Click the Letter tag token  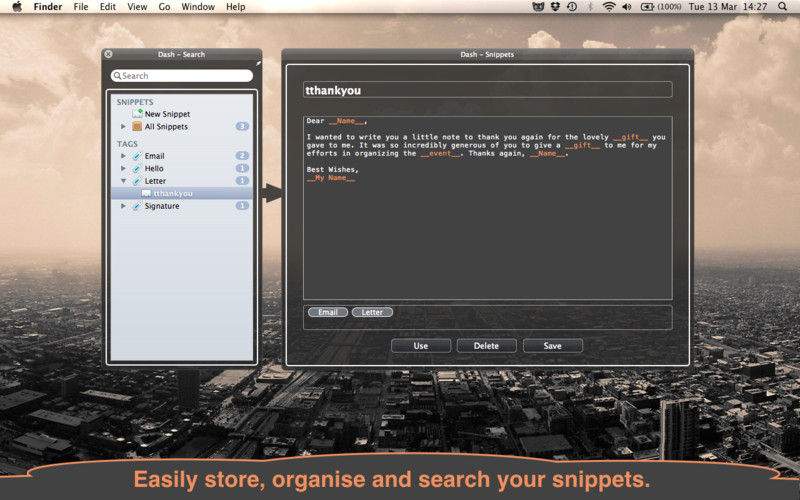coord(372,312)
